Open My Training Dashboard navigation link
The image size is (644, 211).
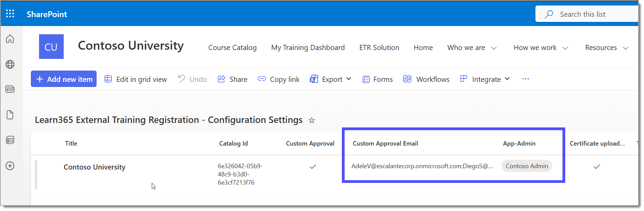click(x=308, y=48)
